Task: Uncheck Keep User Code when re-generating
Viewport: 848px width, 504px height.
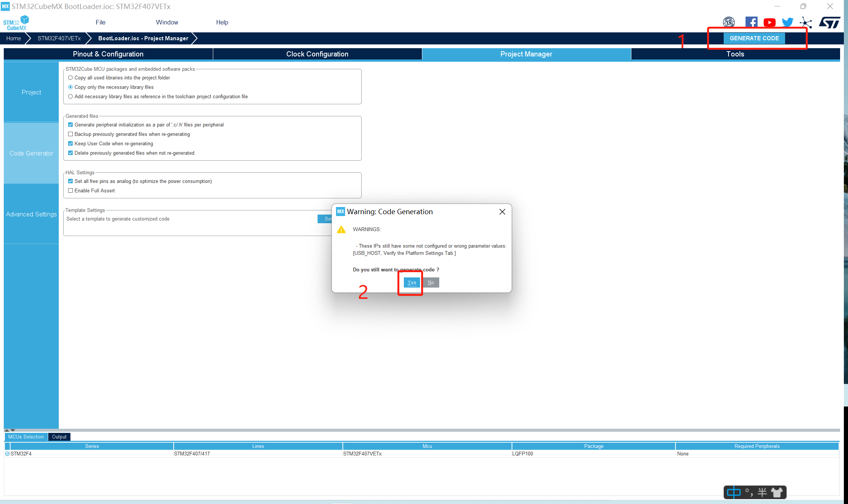Action: [70, 143]
